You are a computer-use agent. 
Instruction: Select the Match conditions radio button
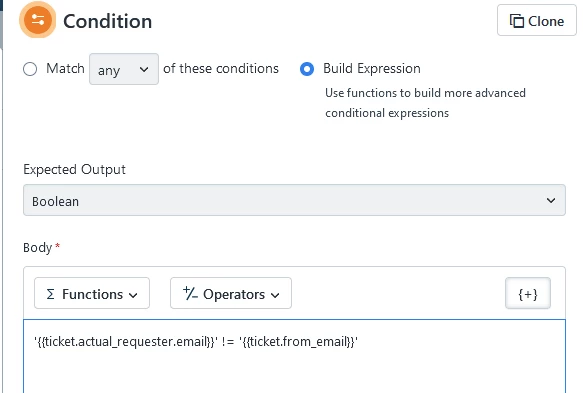tap(30, 69)
